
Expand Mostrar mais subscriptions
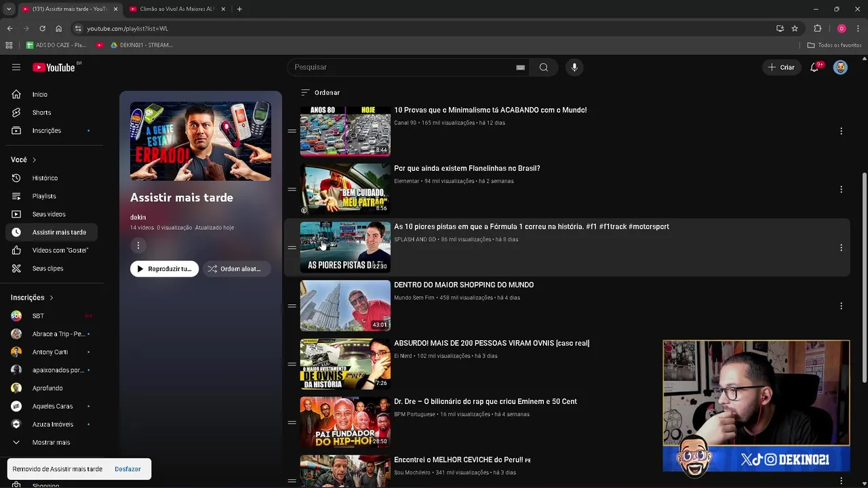(x=51, y=443)
